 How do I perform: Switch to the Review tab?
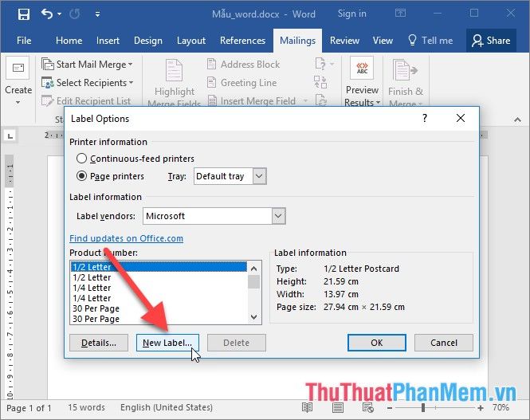(344, 41)
